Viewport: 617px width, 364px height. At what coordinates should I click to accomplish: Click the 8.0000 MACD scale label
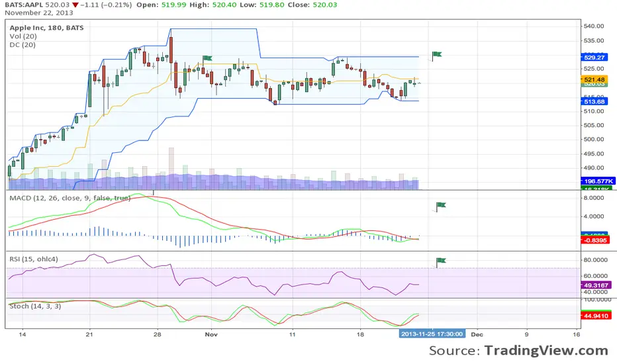tap(594, 198)
